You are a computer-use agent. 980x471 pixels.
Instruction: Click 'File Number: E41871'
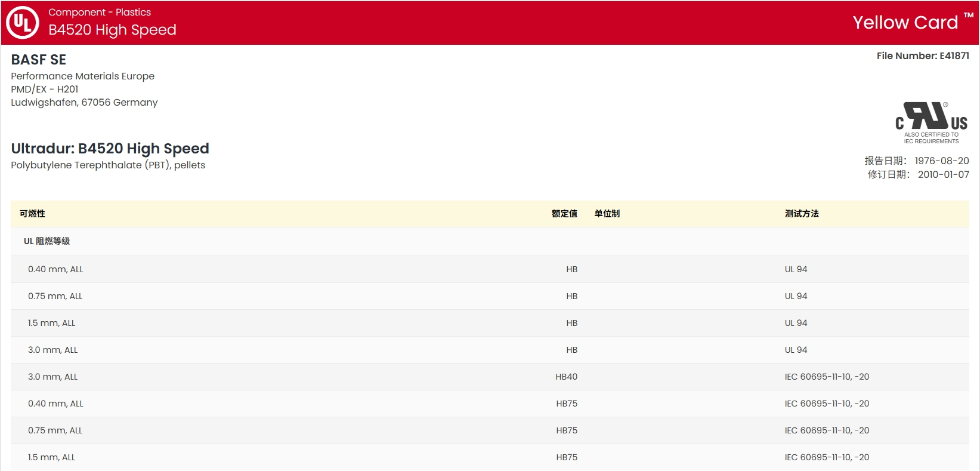point(923,56)
